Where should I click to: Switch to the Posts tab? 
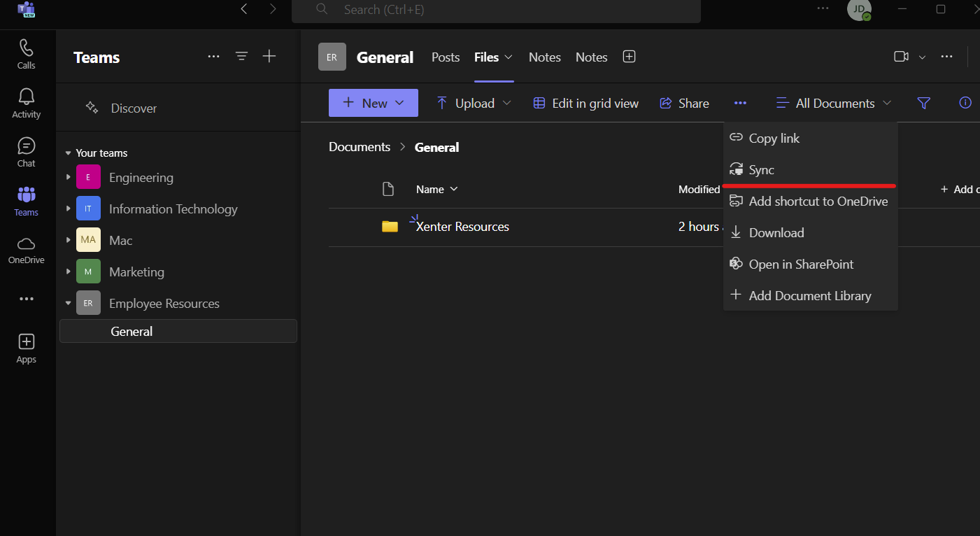point(446,57)
